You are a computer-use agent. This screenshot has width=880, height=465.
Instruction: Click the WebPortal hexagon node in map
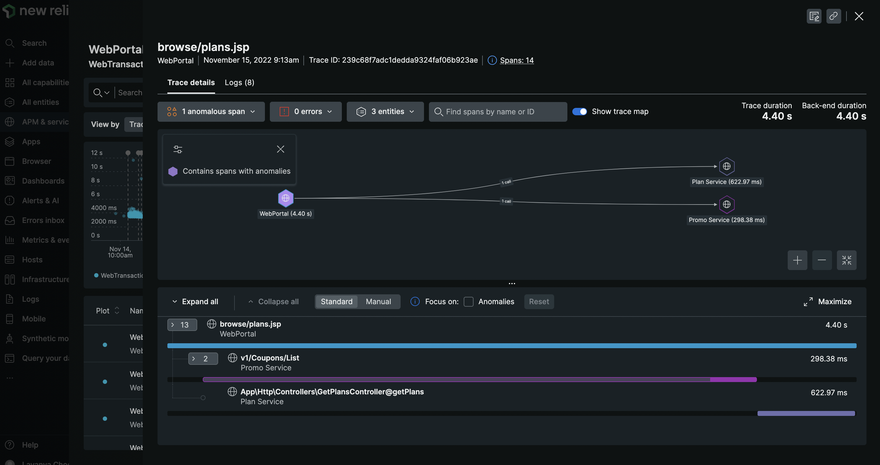pos(286,198)
